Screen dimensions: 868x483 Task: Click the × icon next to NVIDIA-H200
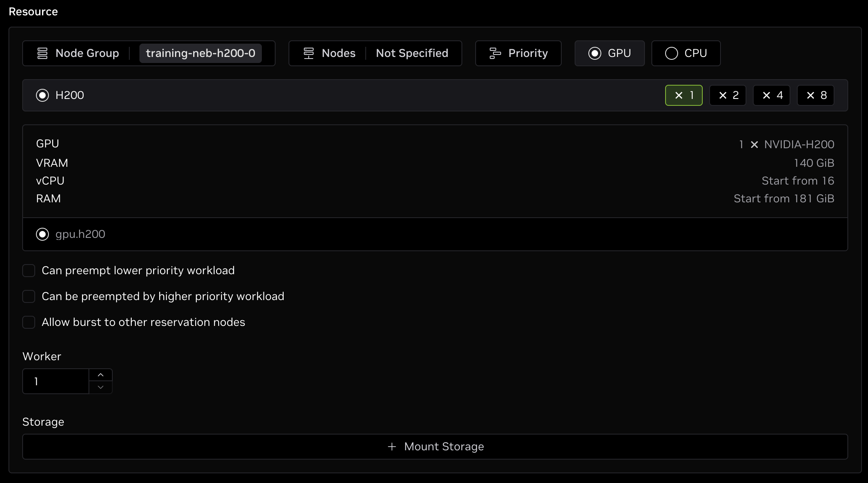(x=754, y=144)
